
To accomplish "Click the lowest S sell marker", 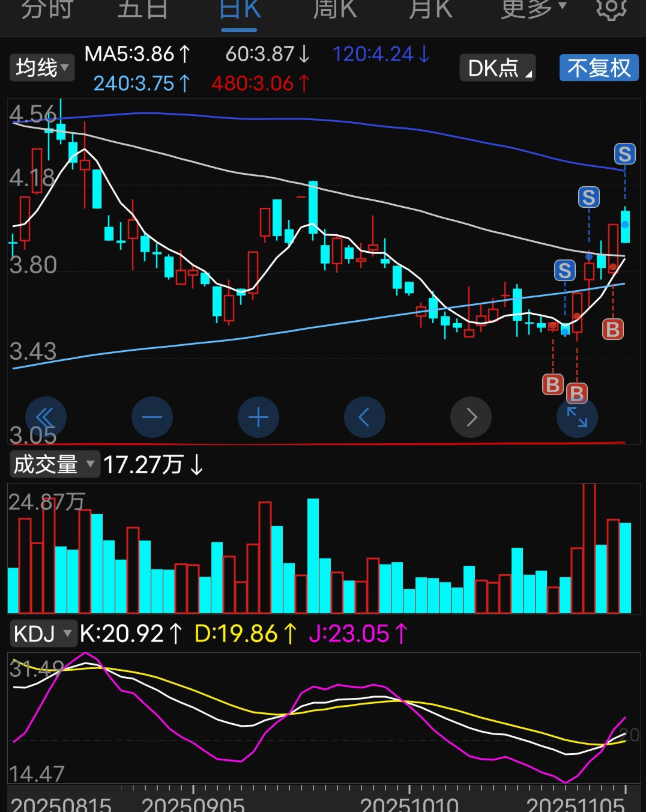I will point(564,271).
